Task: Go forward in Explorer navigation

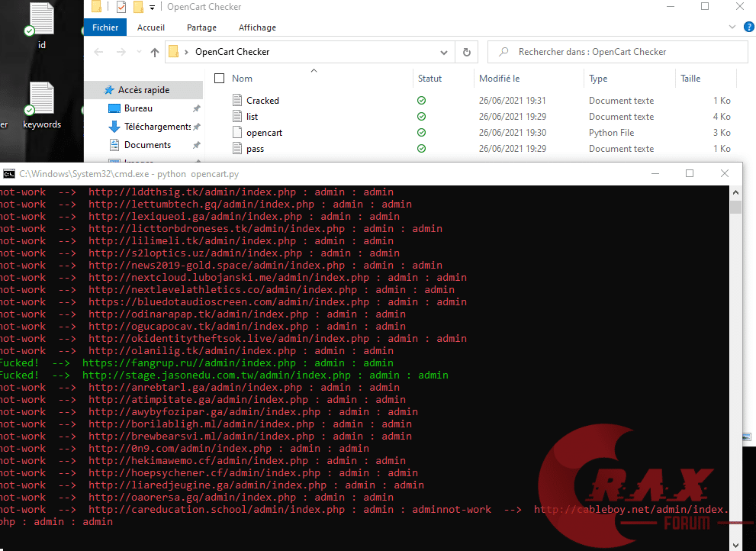Action: coord(121,52)
